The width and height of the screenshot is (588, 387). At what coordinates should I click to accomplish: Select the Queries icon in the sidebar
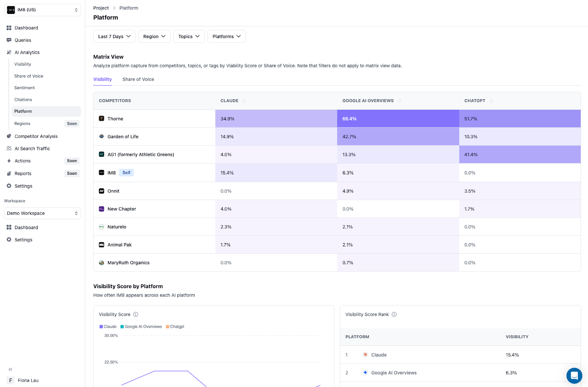coord(9,40)
